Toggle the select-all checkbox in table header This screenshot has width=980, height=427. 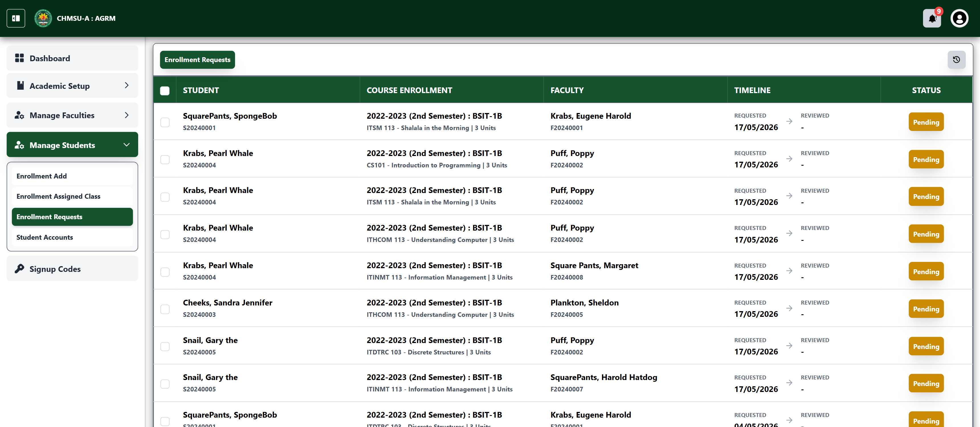(x=165, y=91)
